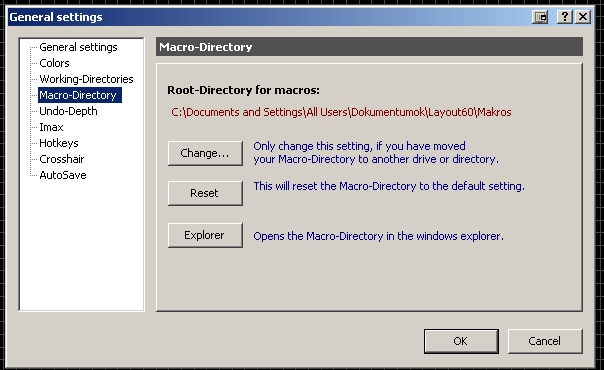Click the Macro-Directory header bar text
Viewport: 604px width, 370px height.
pos(206,47)
